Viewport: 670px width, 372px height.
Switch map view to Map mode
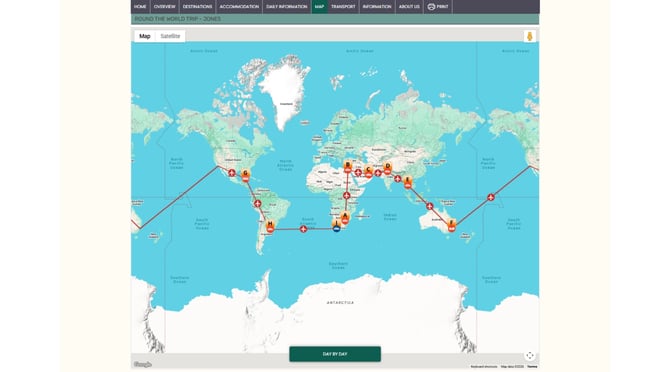(x=145, y=36)
